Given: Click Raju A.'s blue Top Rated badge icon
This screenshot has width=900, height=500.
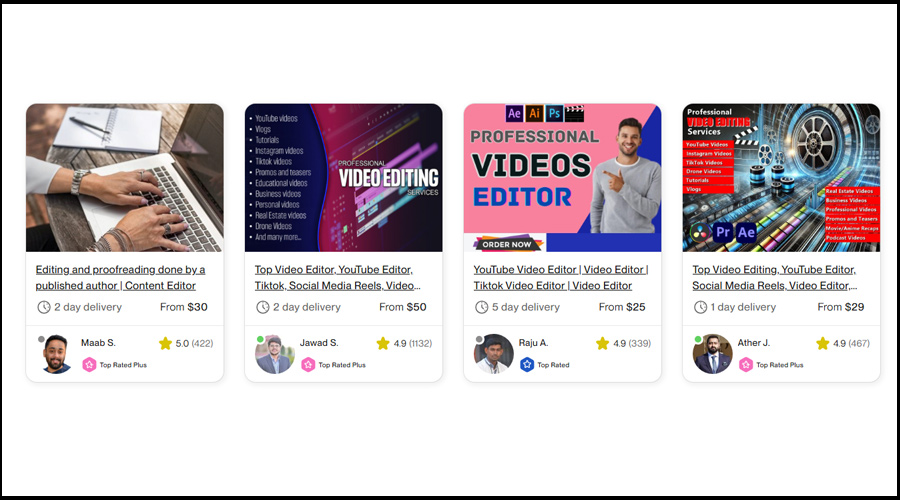Looking at the screenshot, I should pos(527,365).
